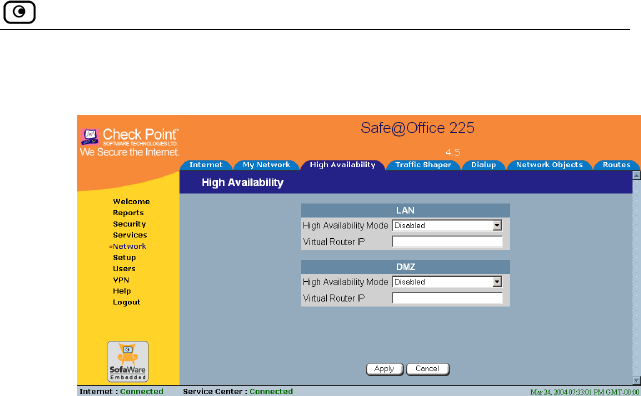Image resolution: width=641 pixels, height=396 pixels.
Task: Click the scrollbar down arrow
Action: tap(636, 380)
